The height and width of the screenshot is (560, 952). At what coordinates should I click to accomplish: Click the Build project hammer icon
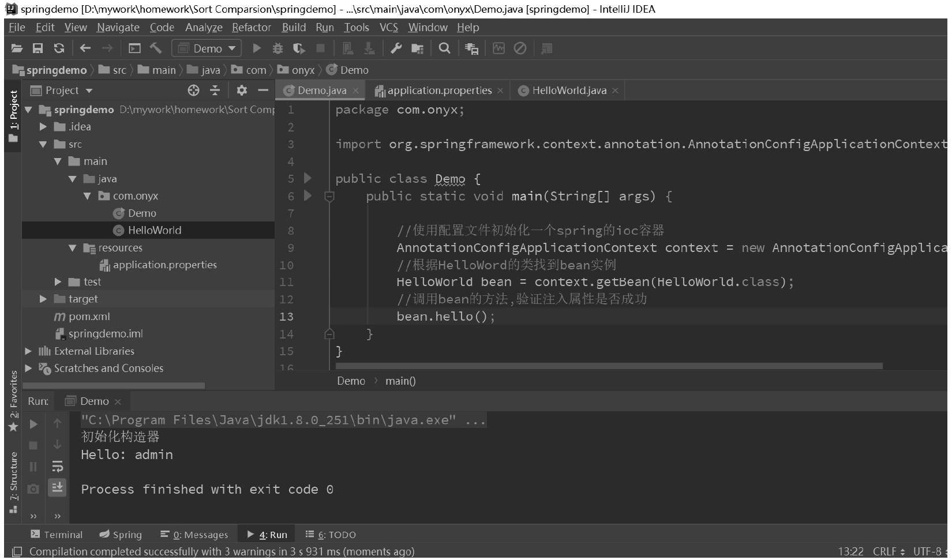(x=156, y=48)
